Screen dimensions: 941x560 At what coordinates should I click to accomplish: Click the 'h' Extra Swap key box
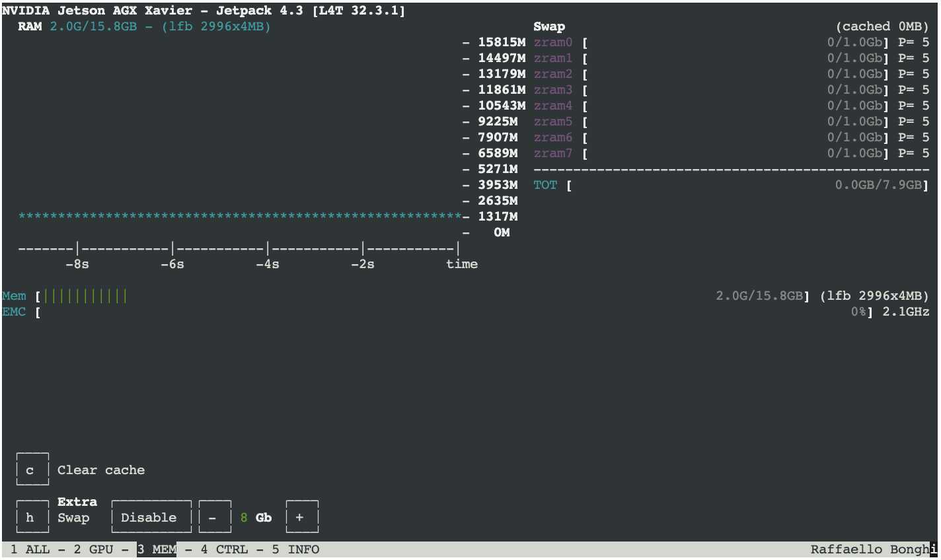coord(32,518)
